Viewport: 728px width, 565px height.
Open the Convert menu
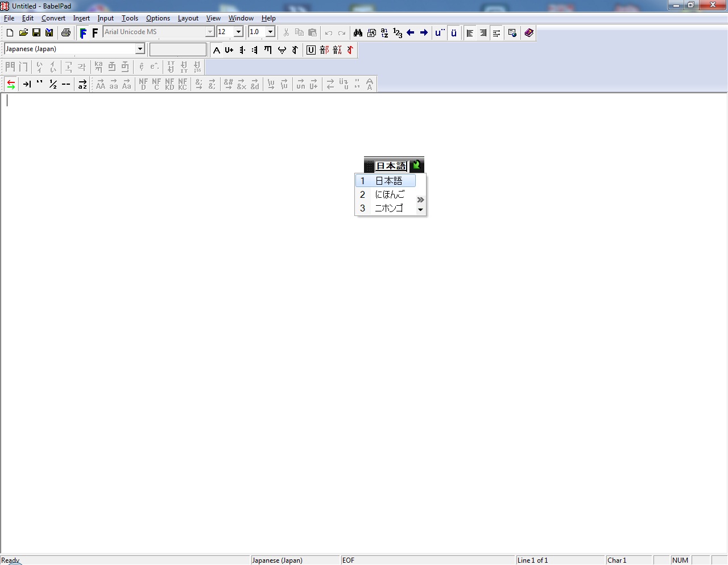click(x=53, y=18)
